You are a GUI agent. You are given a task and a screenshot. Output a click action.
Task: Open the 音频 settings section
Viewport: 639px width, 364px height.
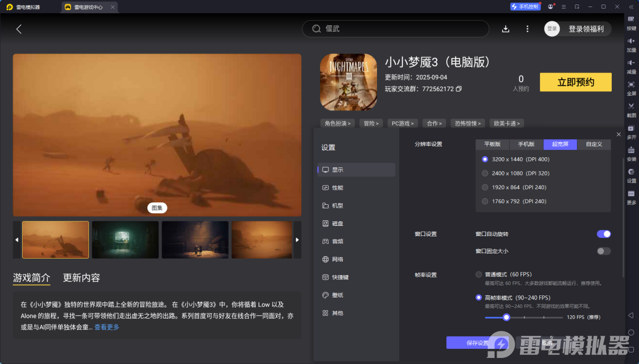(x=356, y=241)
